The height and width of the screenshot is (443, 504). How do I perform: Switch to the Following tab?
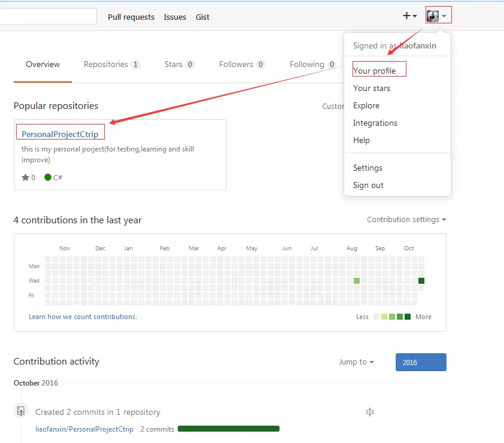point(312,64)
